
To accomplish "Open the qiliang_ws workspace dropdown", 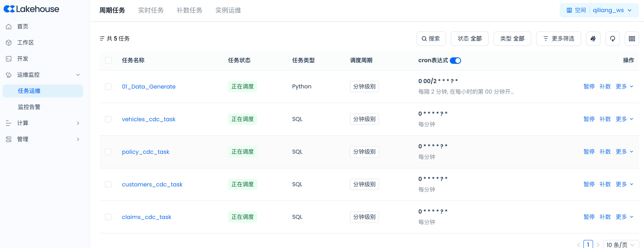I will 612,10.
